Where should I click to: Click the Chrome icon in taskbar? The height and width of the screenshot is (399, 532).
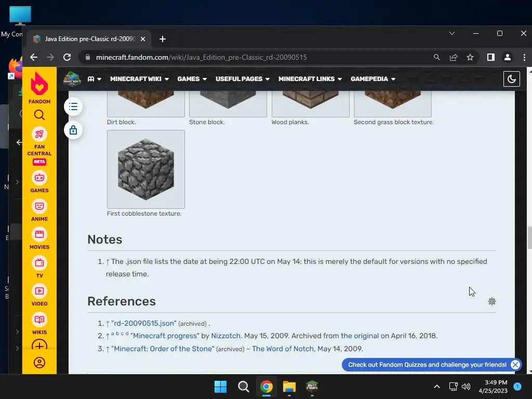coord(267,387)
